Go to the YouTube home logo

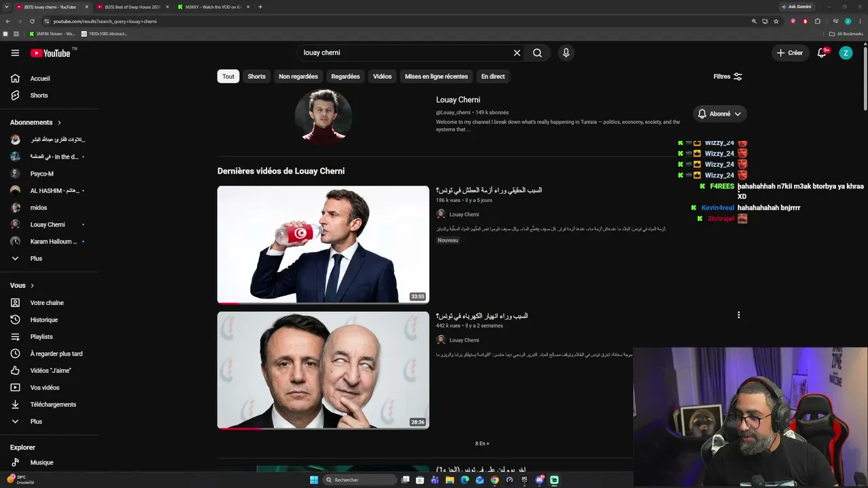click(x=50, y=53)
